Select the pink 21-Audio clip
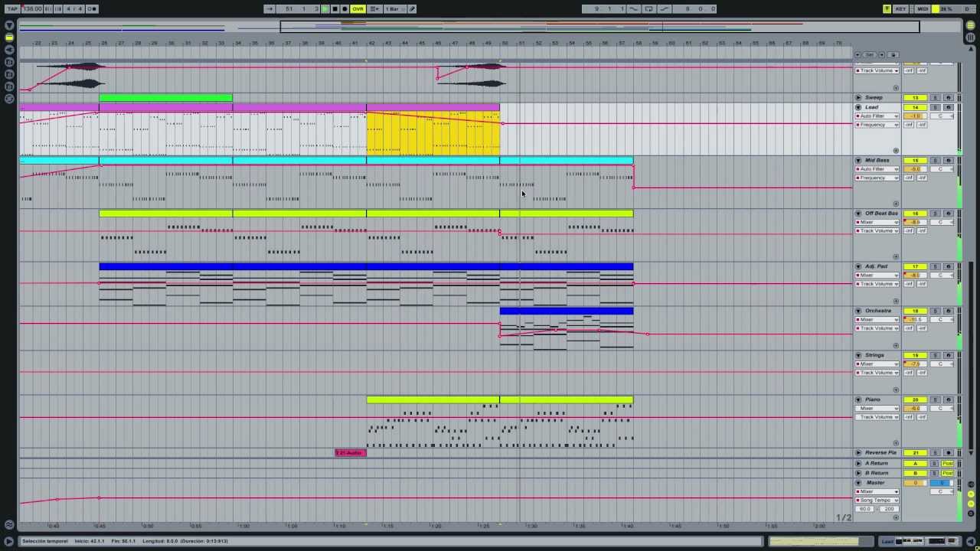The width and height of the screenshot is (980, 551). click(x=351, y=453)
